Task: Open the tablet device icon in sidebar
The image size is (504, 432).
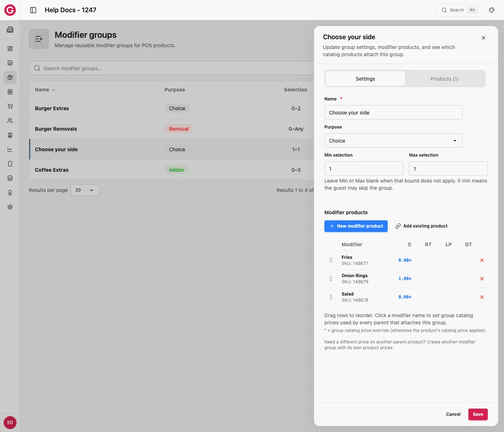Action: point(10,164)
